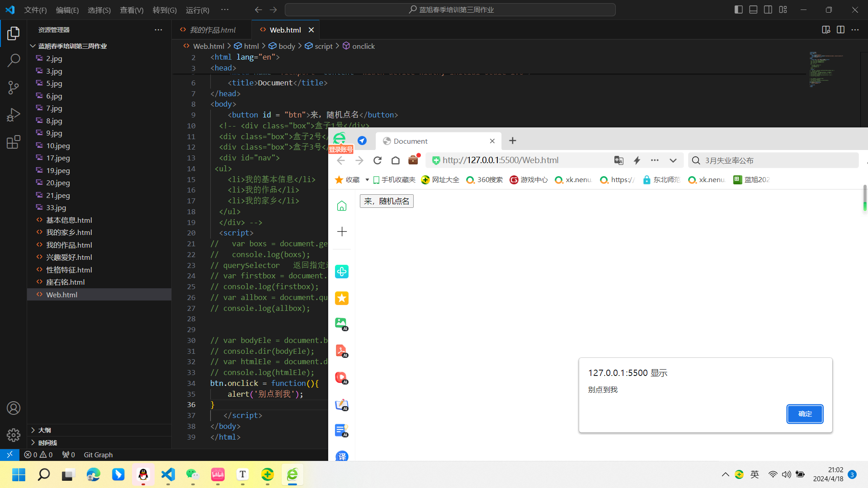Viewport: 868px width, 488px height.
Task: Click the browser search box 3月失业率公布
Action: pyautogui.click(x=773, y=160)
